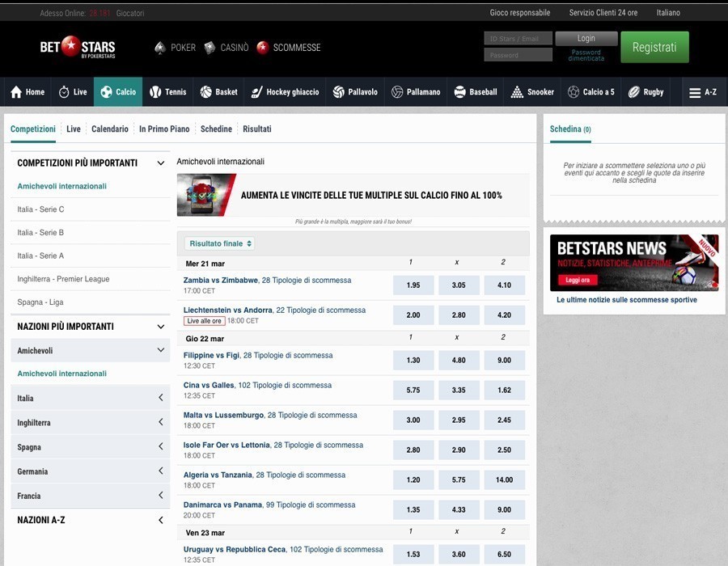Open the Schedine tab
This screenshot has height=566, width=728.
tap(216, 129)
